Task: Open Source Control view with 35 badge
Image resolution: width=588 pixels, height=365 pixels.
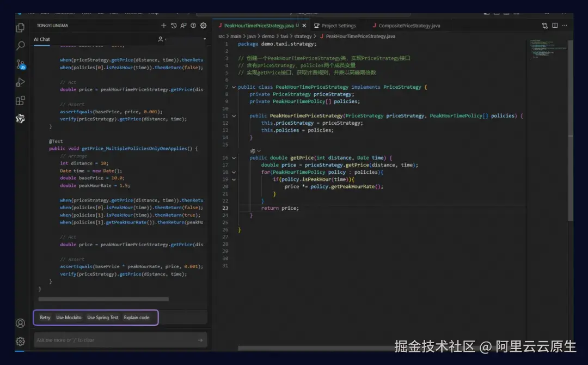Action: 21,64
